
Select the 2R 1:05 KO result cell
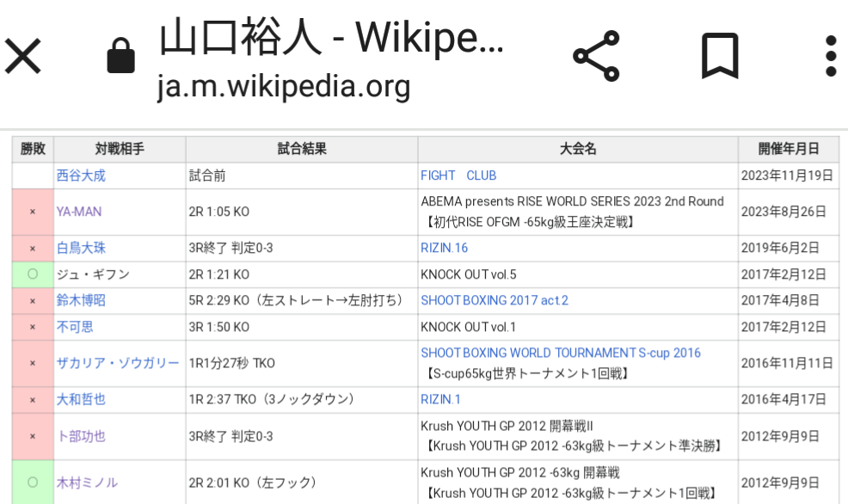click(302, 212)
